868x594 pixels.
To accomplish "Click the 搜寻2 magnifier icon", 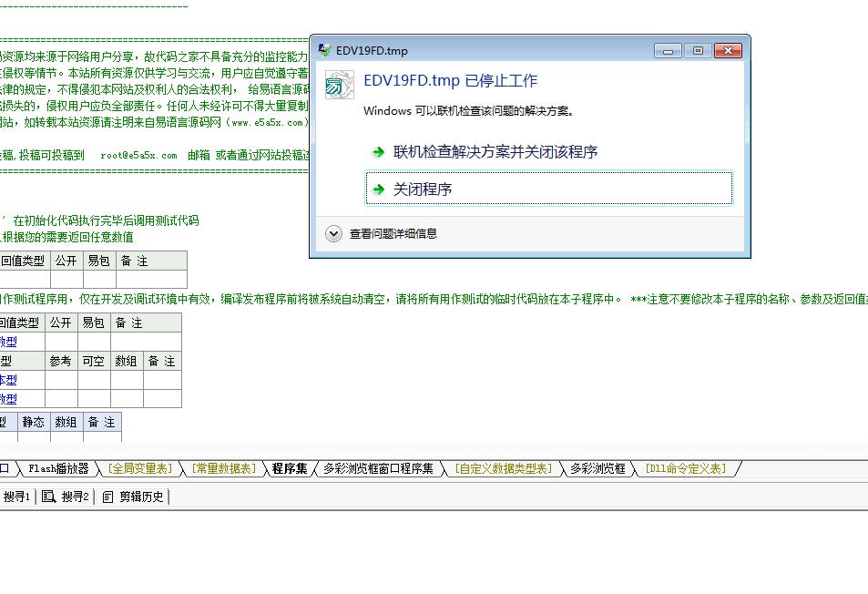I will [48, 497].
